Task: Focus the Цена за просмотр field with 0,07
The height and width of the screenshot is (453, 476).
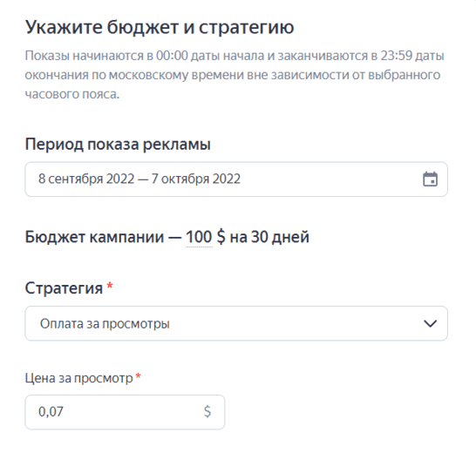Action: coord(125,412)
